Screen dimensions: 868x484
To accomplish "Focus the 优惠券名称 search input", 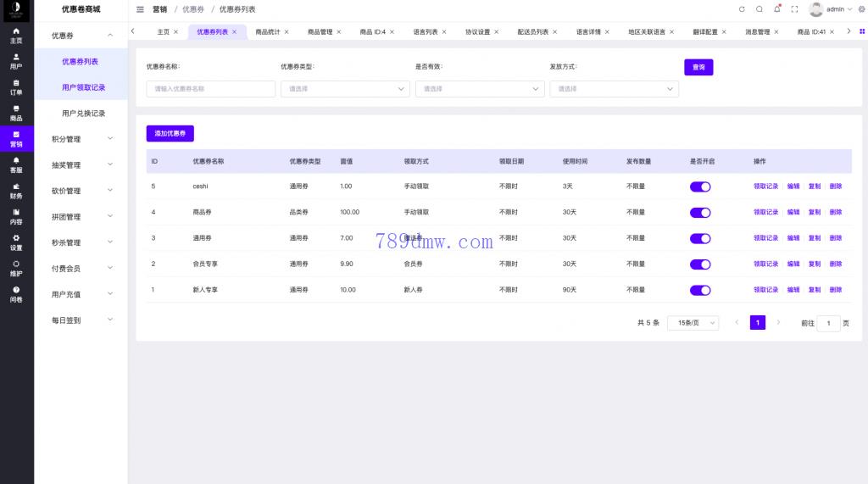I will (210, 89).
